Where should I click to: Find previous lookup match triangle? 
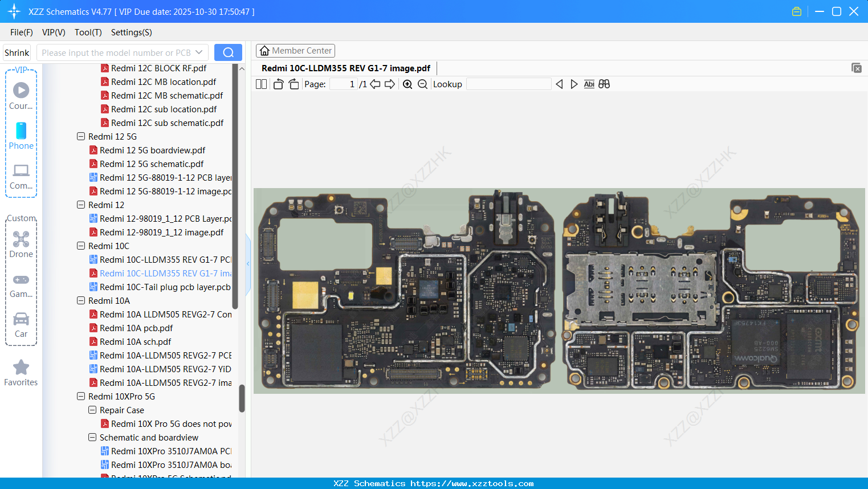click(x=559, y=84)
